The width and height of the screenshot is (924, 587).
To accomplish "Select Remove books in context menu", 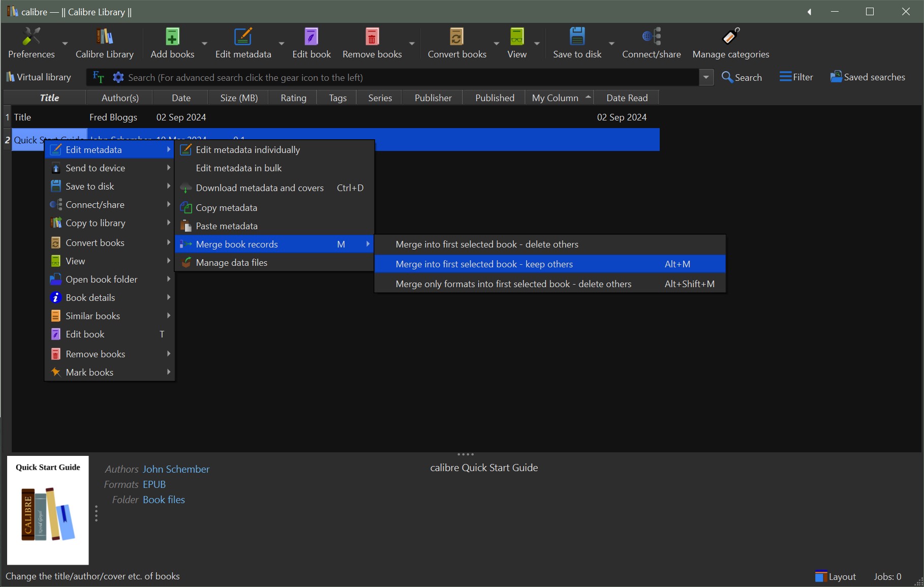I will coord(110,354).
